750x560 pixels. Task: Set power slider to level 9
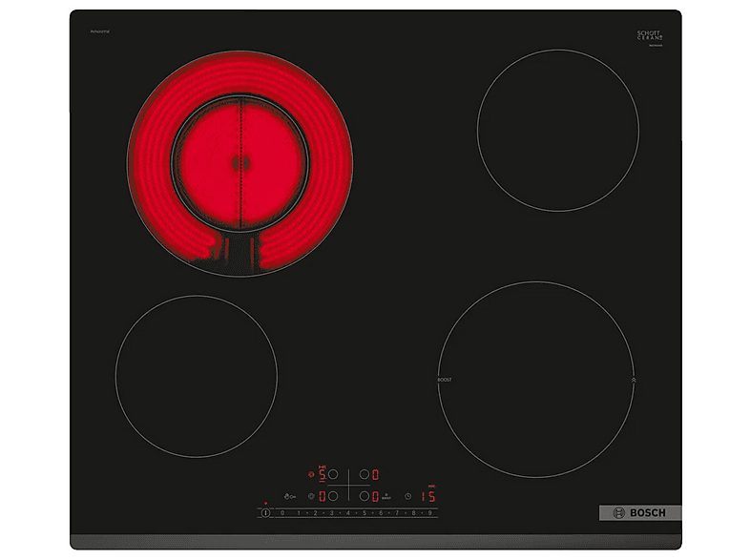429,512
